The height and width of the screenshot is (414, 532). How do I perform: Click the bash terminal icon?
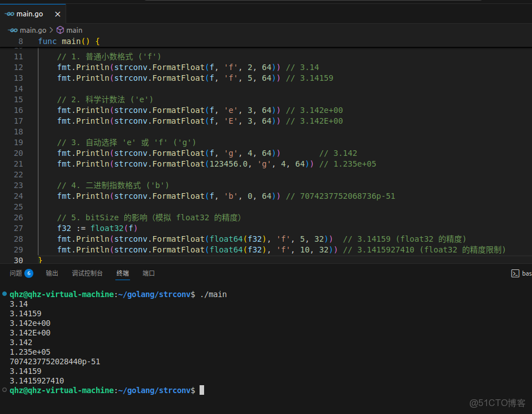tap(515, 273)
